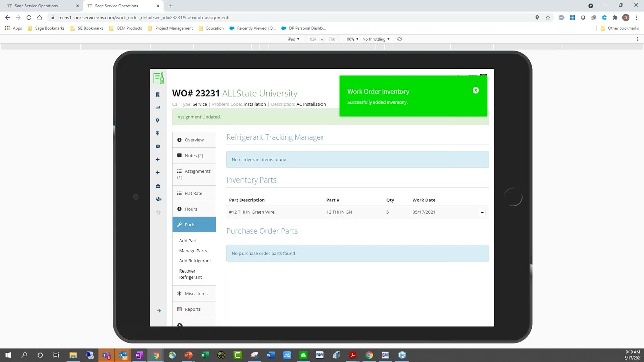Reload the page with the refresh icon

pos(29,17)
